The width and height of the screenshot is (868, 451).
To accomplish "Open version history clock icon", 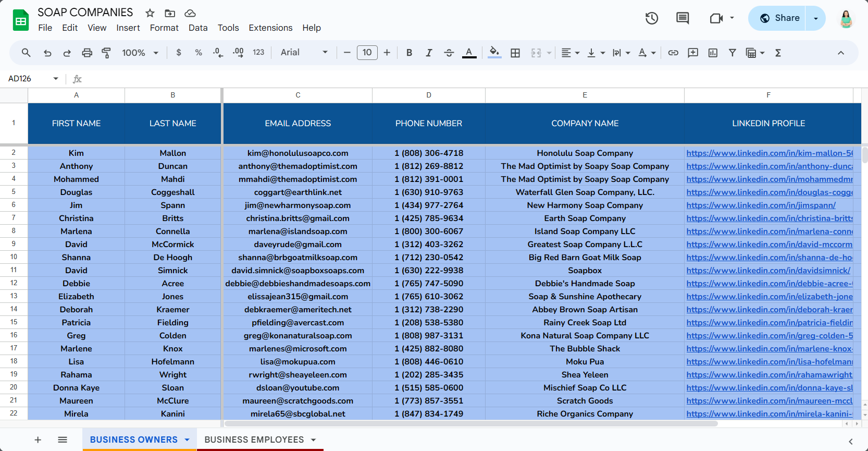I will (652, 18).
